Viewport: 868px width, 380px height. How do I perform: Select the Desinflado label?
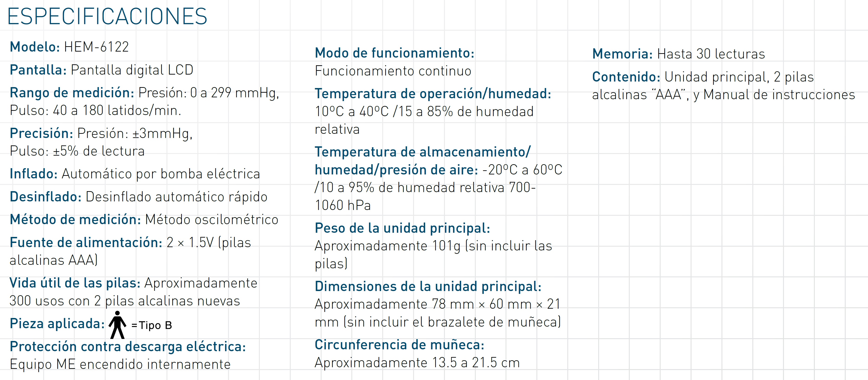pyautogui.click(x=46, y=197)
